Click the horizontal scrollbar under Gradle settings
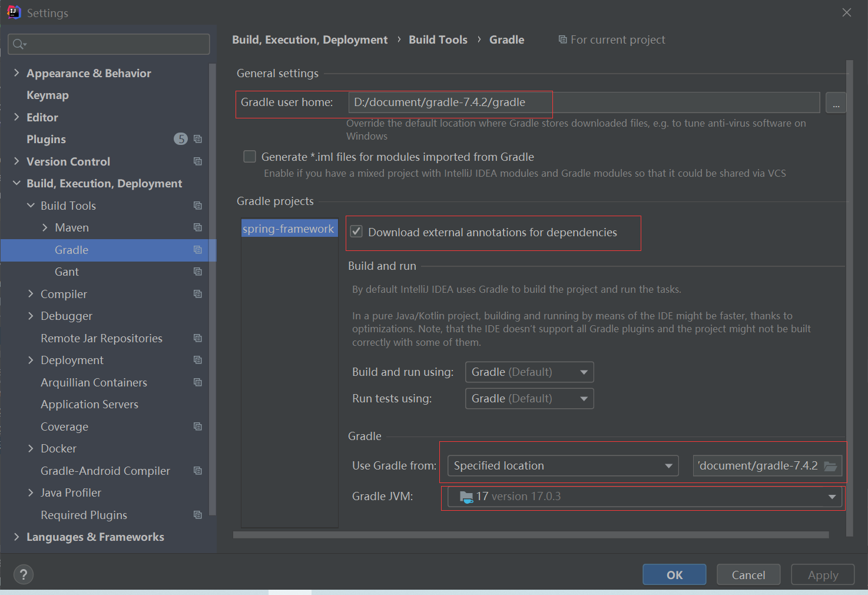The height and width of the screenshot is (595, 868). [x=530, y=535]
